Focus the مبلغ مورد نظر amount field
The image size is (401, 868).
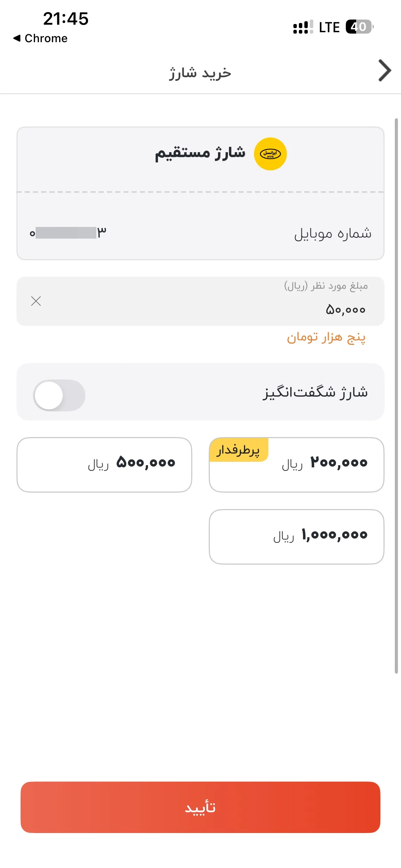(x=200, y=301)
